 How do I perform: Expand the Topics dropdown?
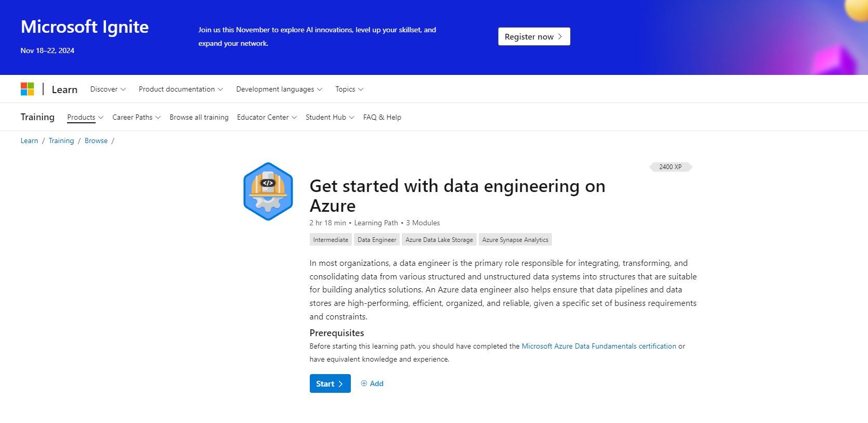pyautogui.click(x=348, y=89)
